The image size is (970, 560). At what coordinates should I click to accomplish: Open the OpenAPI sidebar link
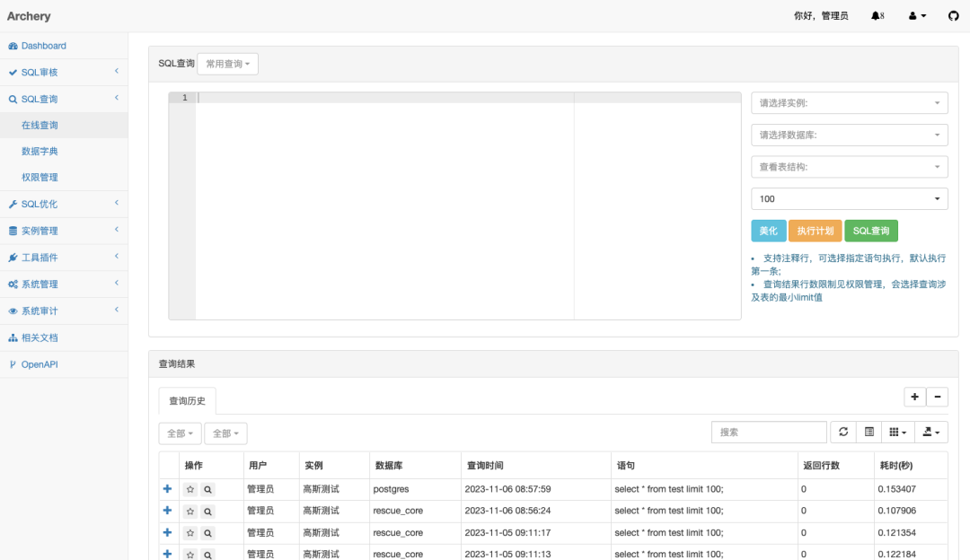(x=64, y=364)
